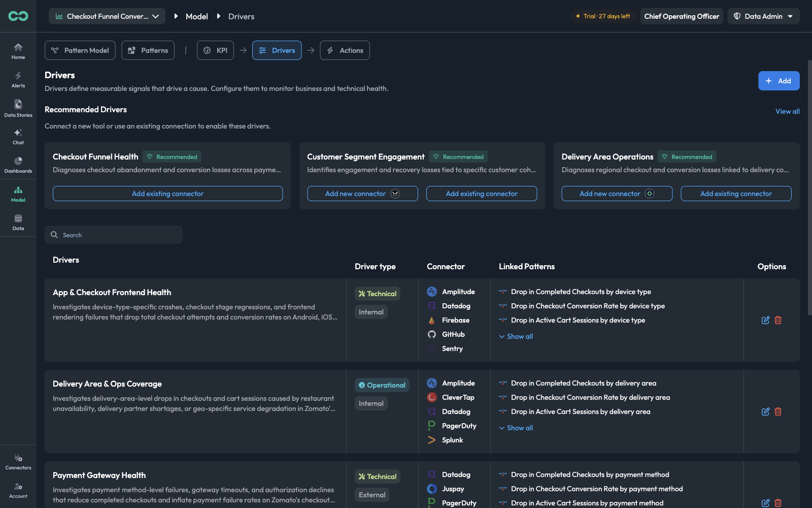Add existing connector for Delivery Area Operations
The image size is (812, 508).
click(736, 194)
